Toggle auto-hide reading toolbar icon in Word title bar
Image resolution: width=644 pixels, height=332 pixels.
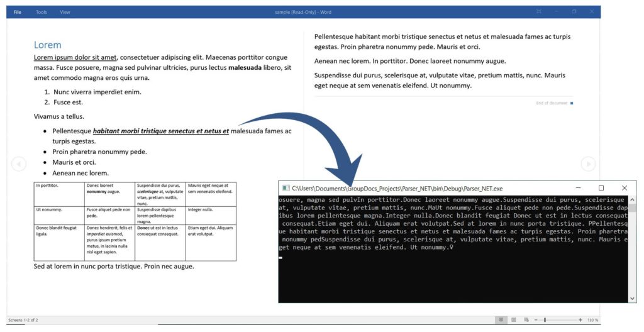pyautogui.click(x=538, y=11)
